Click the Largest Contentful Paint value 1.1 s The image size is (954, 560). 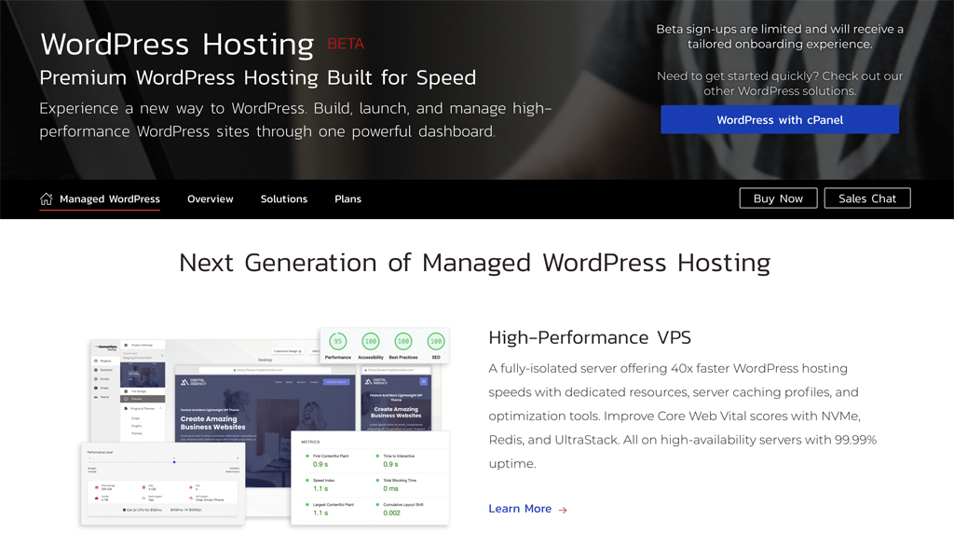click(320, 513)
